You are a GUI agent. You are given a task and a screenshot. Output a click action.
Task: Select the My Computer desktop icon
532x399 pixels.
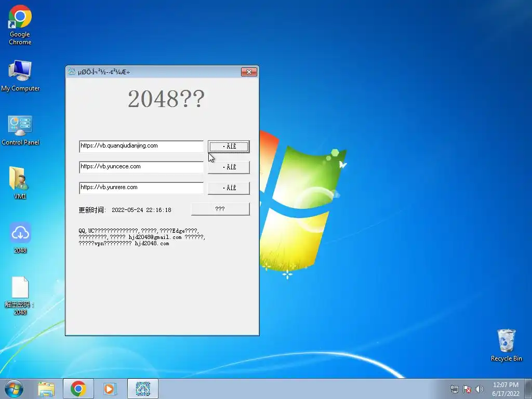tap(20, 76)
